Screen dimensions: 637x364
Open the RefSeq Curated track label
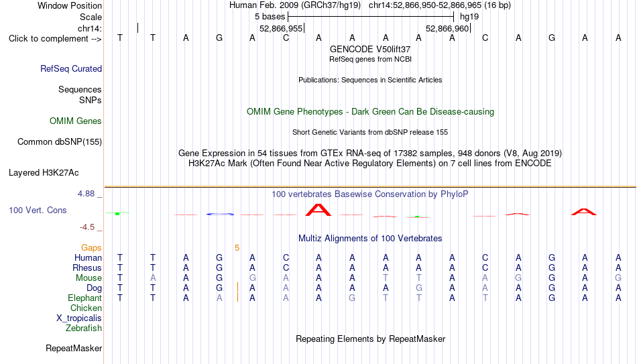pos(71,68)
